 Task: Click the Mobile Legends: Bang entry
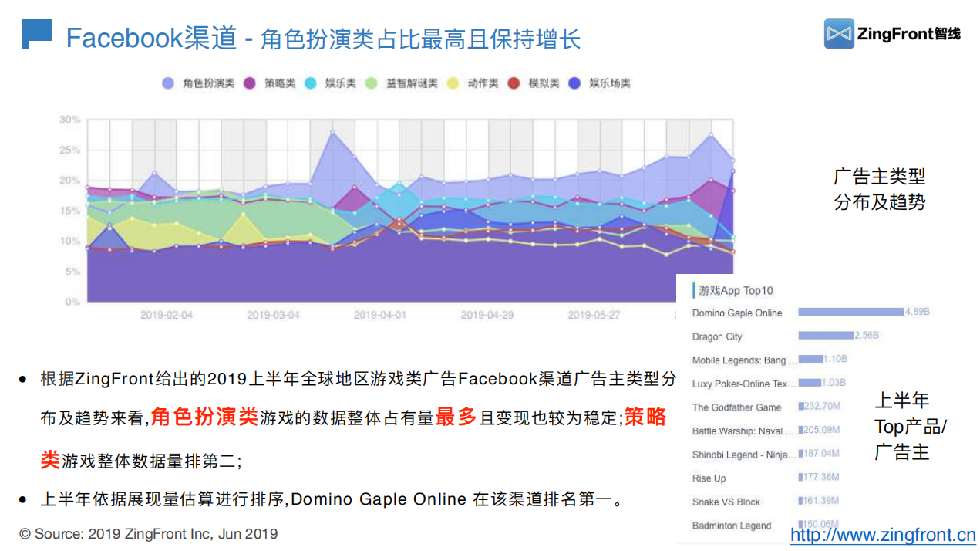pyautogui.click(x=739, y=360)
